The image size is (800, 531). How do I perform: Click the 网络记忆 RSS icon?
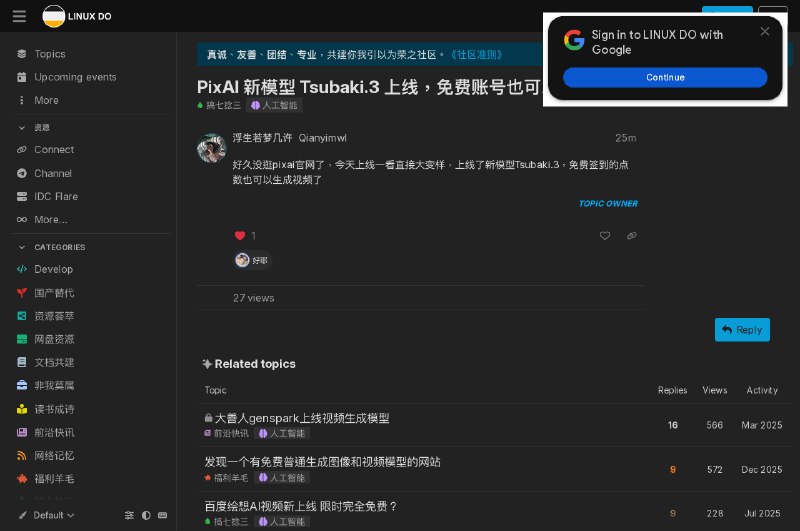point(21,456)
